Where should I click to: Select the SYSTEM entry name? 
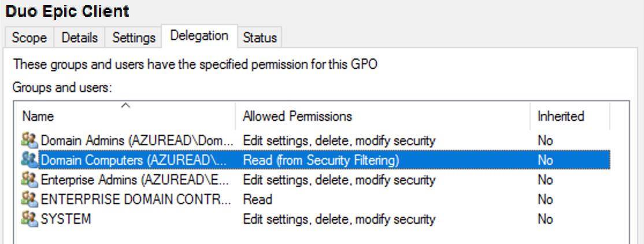[x=66, y=219]
